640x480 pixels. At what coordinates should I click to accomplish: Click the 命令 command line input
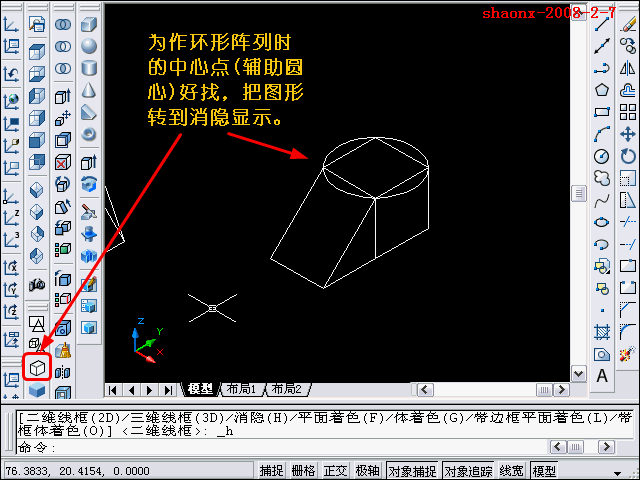point(282,447)
